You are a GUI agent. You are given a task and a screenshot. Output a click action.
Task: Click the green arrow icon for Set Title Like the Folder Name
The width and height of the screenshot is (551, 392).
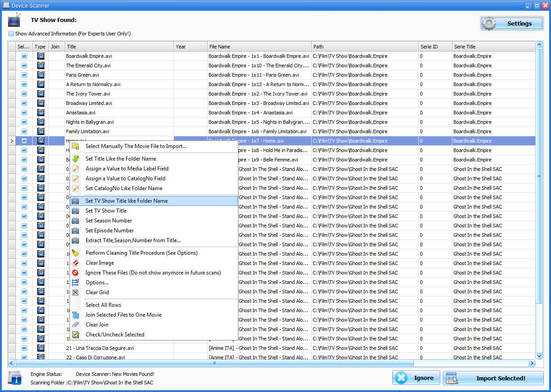coord(75,159)
